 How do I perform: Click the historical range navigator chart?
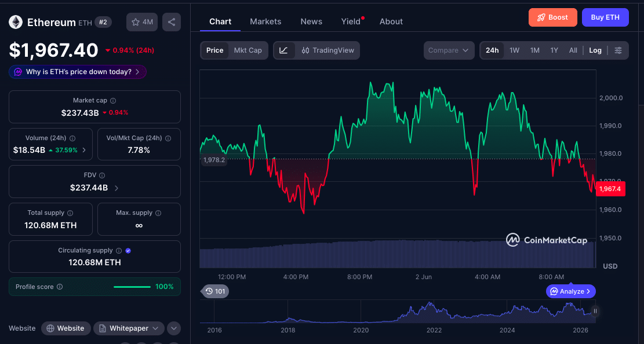[398, 312]
